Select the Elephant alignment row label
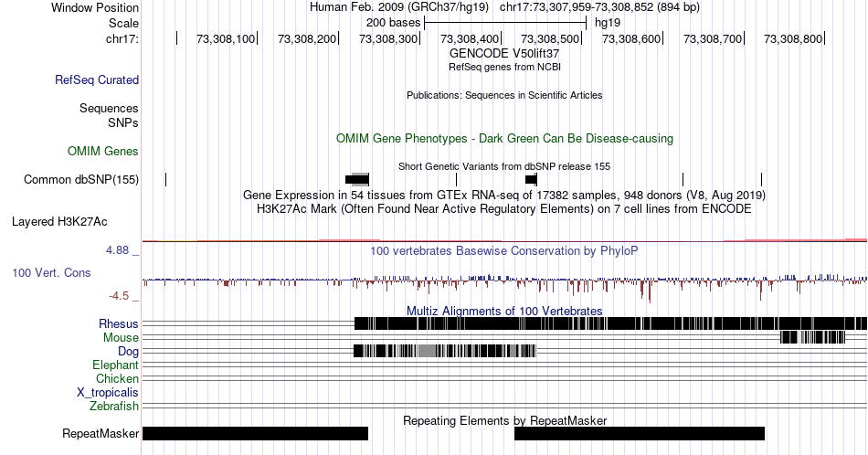 (116, 365)
